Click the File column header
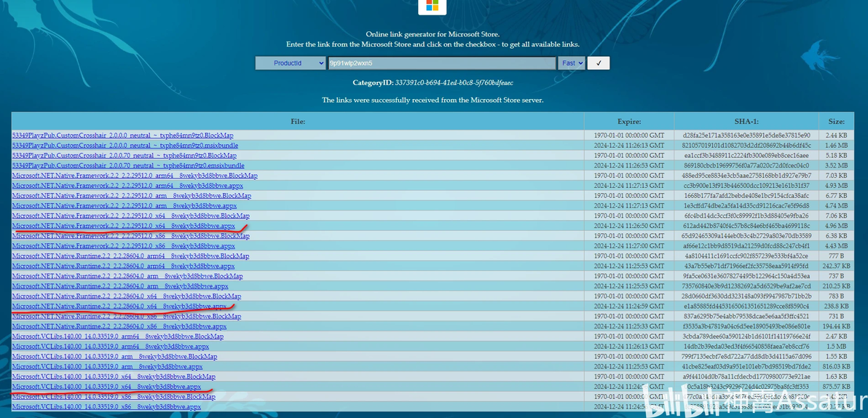Viewport: 868px width, 418px height. [x=298, y=121]
